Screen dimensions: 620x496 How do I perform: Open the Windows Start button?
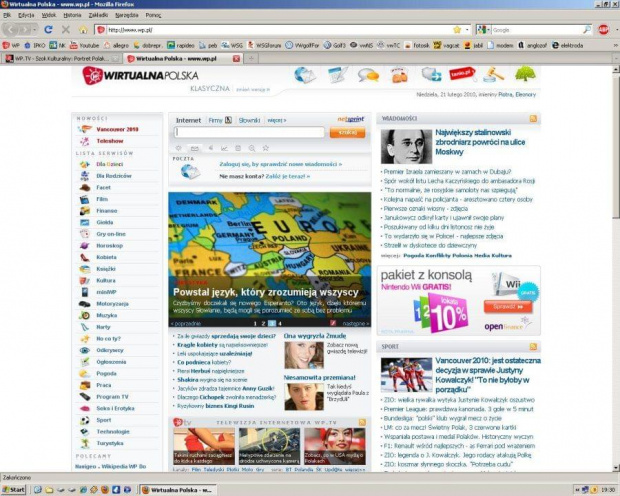tap(14, 490)
